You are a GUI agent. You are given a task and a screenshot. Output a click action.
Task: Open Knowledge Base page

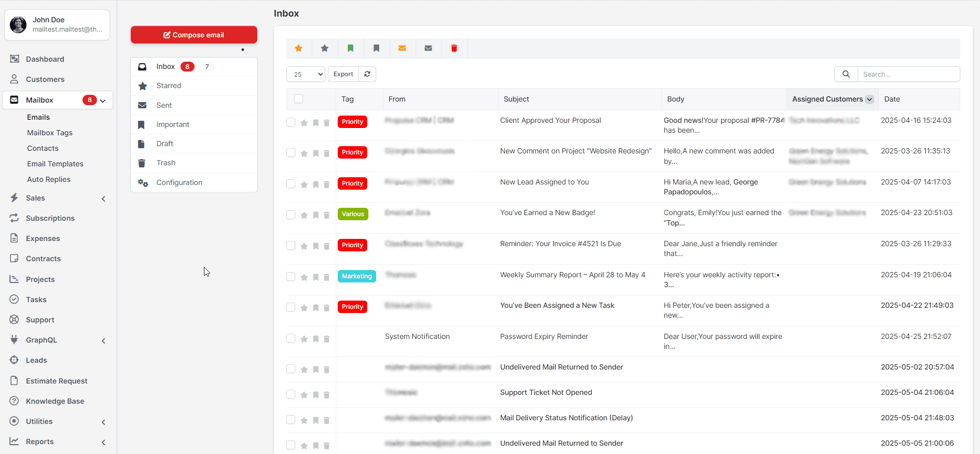[x=55, y=401]
